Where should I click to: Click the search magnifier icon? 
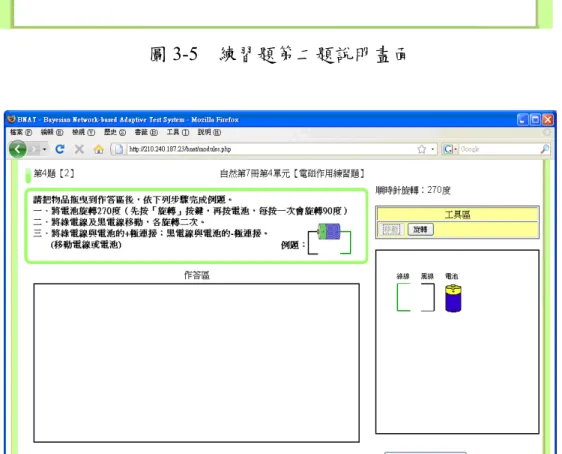coord(544,149)
